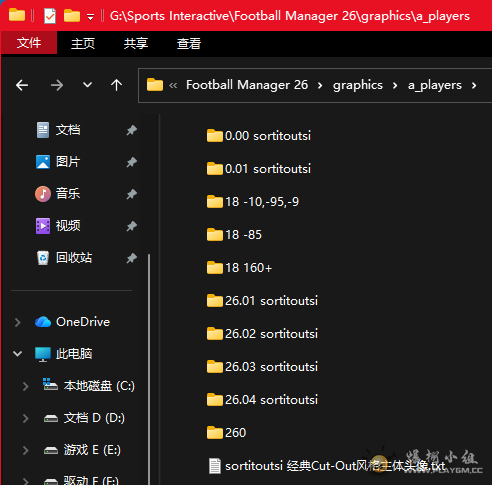Open 图片 in Quick access
The image size is (492, 485).
[x=68, y=162]
